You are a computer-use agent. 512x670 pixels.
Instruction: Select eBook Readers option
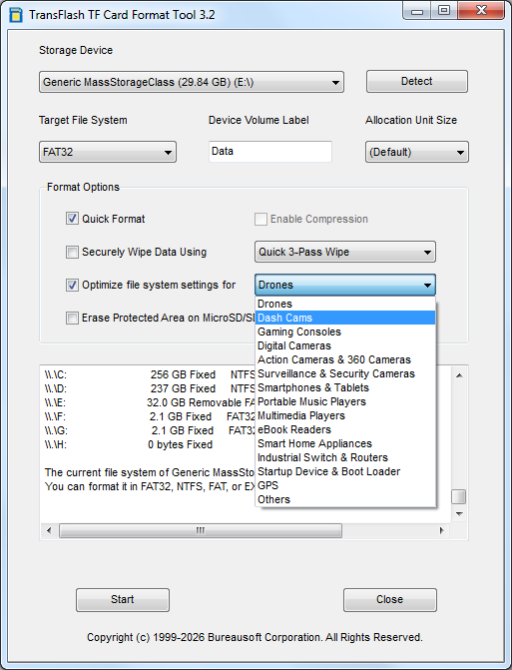(345, 429)
